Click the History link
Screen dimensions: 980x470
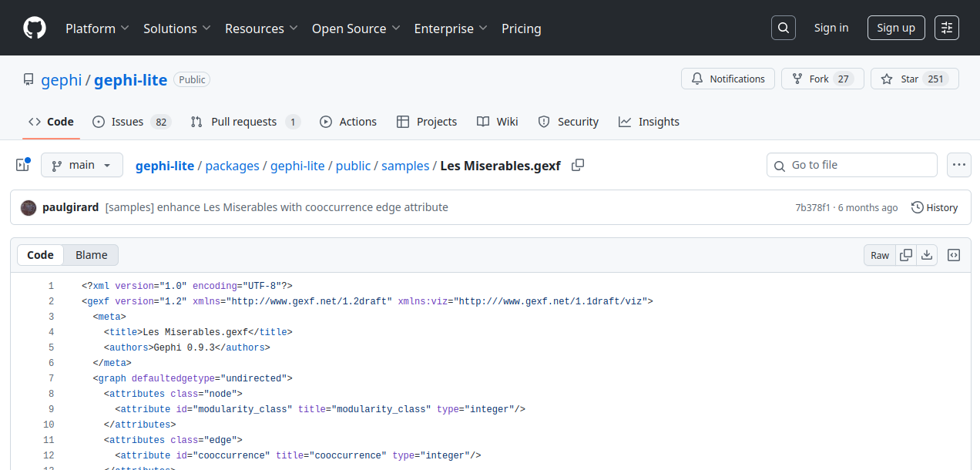[934, 207]
